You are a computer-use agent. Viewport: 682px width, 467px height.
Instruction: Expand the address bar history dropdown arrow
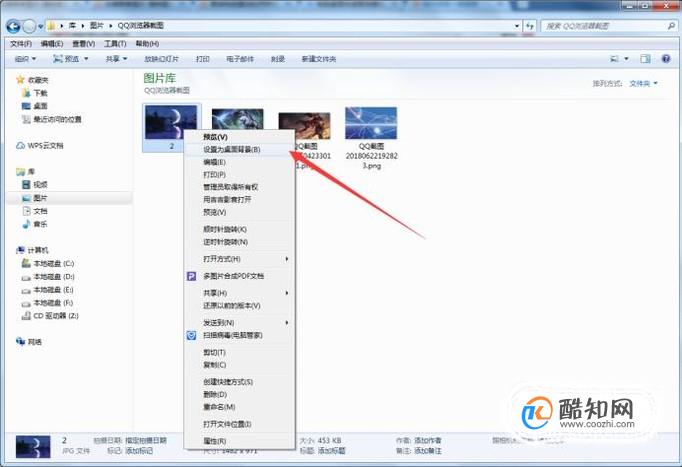click(517, 26)
